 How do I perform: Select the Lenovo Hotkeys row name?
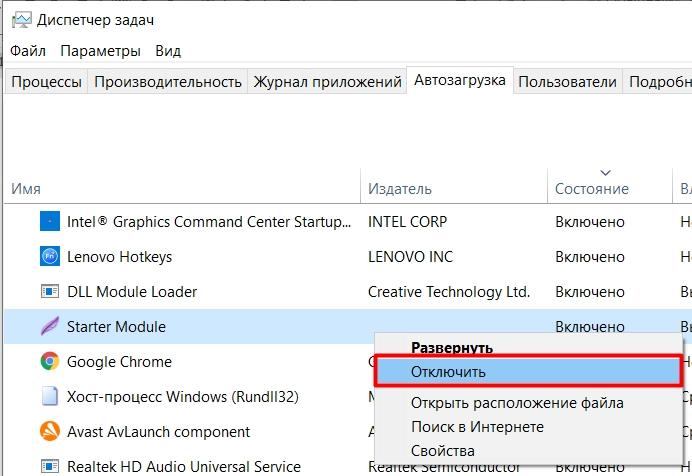pos(120,257)
